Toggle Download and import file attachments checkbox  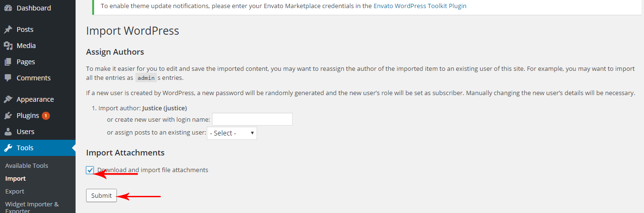click(x=90, y=170)
